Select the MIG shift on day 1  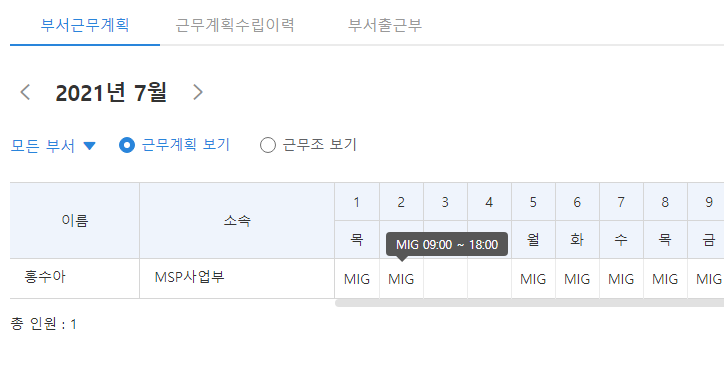click(x=357, y=279)
